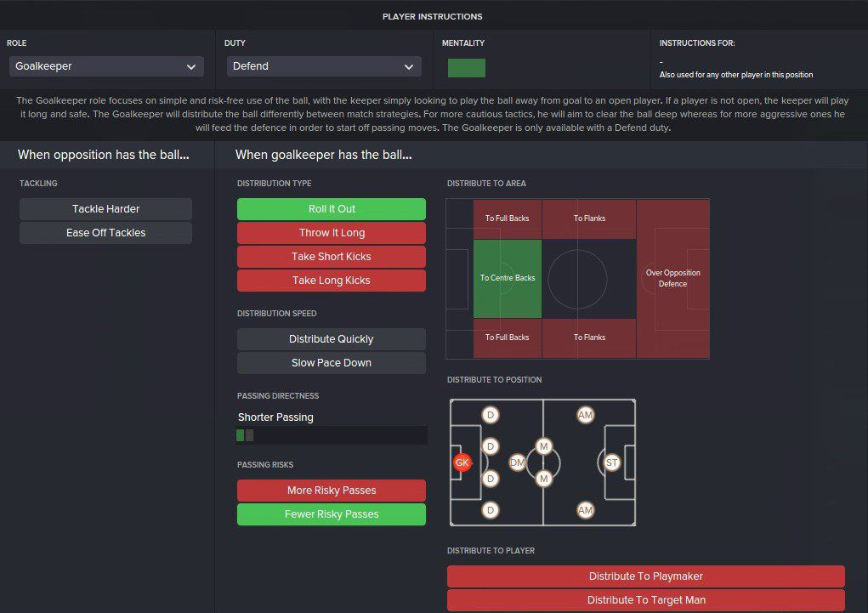Toggle Fewer Risky Passes

click(x=332, y=514)
